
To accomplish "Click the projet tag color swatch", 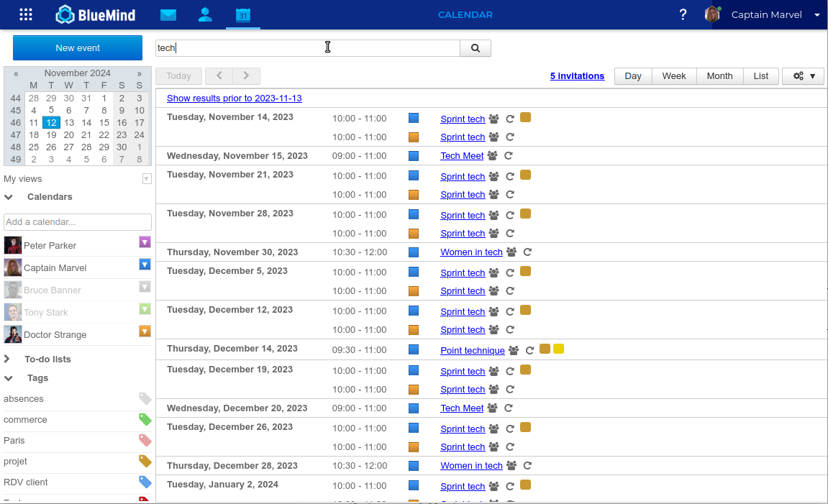I will (x=145, y=462).
